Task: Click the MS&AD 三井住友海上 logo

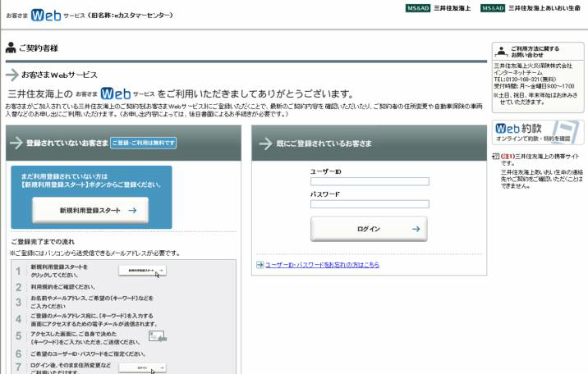Action: [439, 8]
